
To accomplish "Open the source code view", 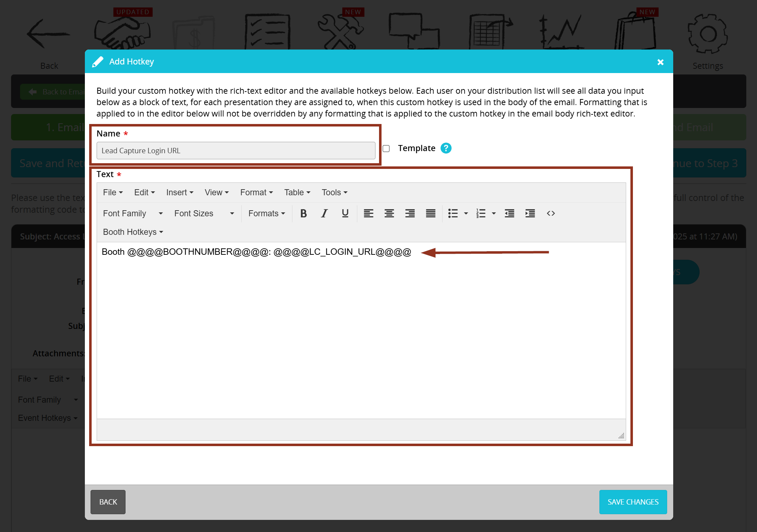I will pos(551,213).
